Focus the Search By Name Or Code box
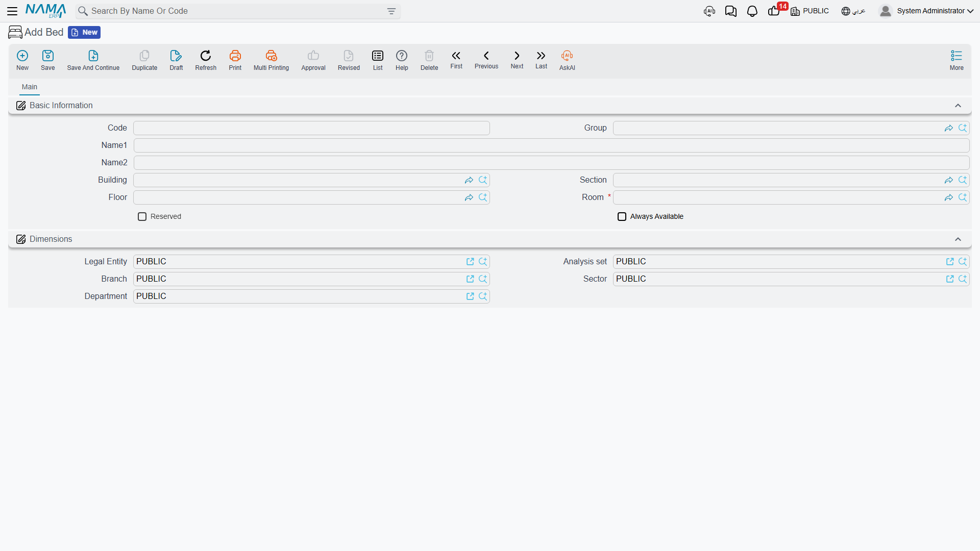This screenshot has height=551, width=980. (238, 11)
